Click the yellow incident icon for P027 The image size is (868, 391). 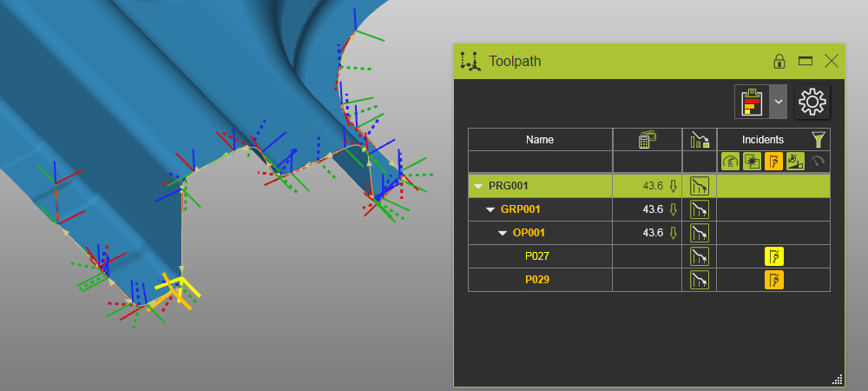[773, 256]
